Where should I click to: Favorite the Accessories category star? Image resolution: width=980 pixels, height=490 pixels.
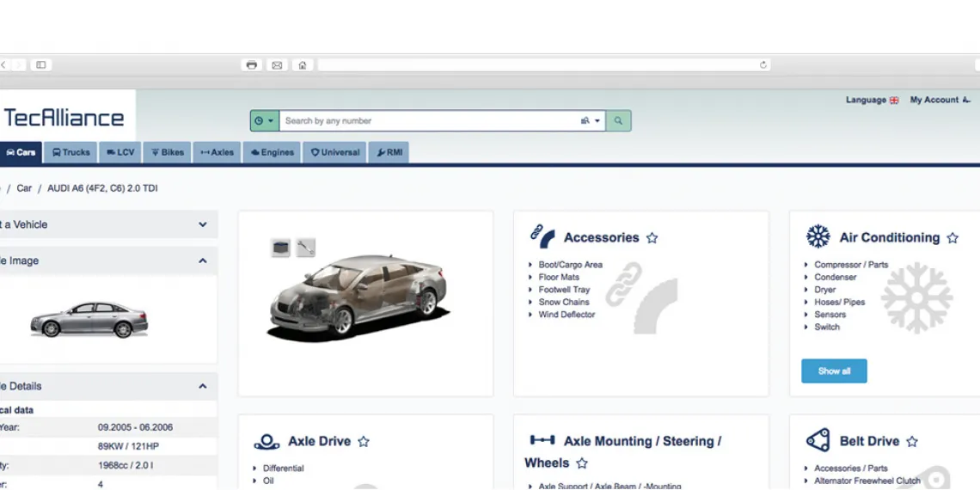[652, 237]
